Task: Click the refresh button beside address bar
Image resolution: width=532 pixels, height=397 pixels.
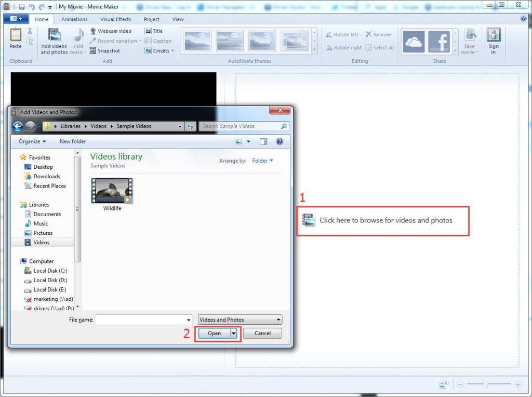Action: tap(190, 126)
